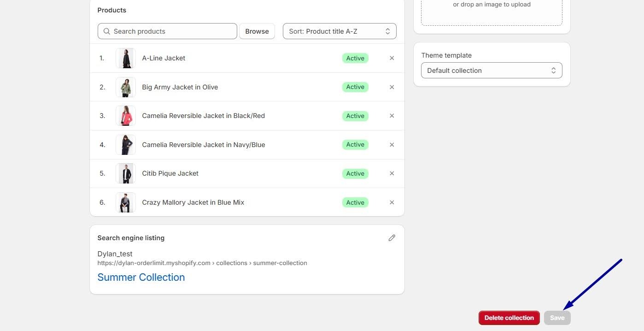Select the A-Line Jacket product name
Viewport: 644px width, 331px height.
pyautogui.click(x=164, y=58)
